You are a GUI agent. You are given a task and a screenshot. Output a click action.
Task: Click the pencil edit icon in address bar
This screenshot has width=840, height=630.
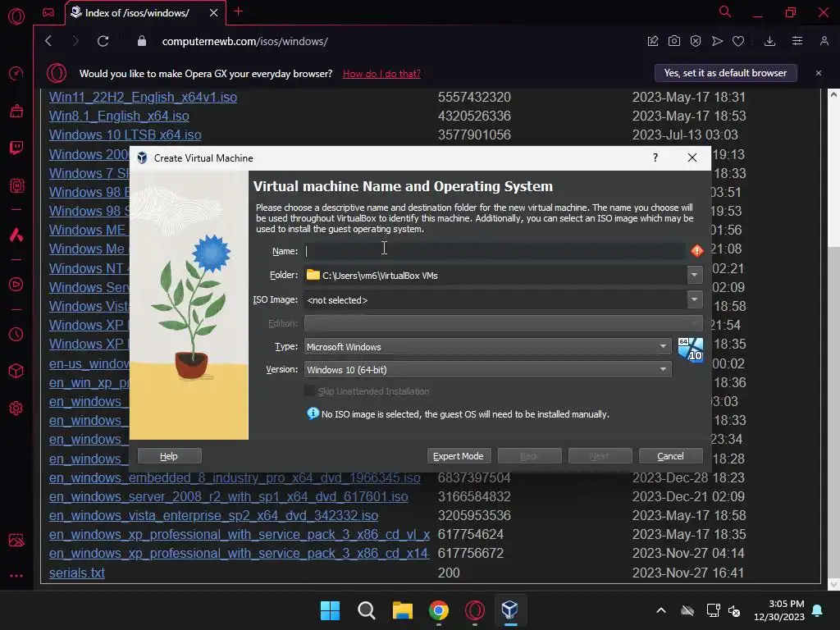pos(652,41)
